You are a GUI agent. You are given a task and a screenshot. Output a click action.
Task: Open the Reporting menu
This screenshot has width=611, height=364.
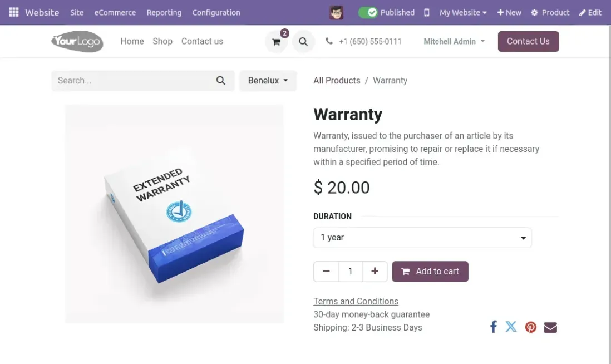click(164, 12)
